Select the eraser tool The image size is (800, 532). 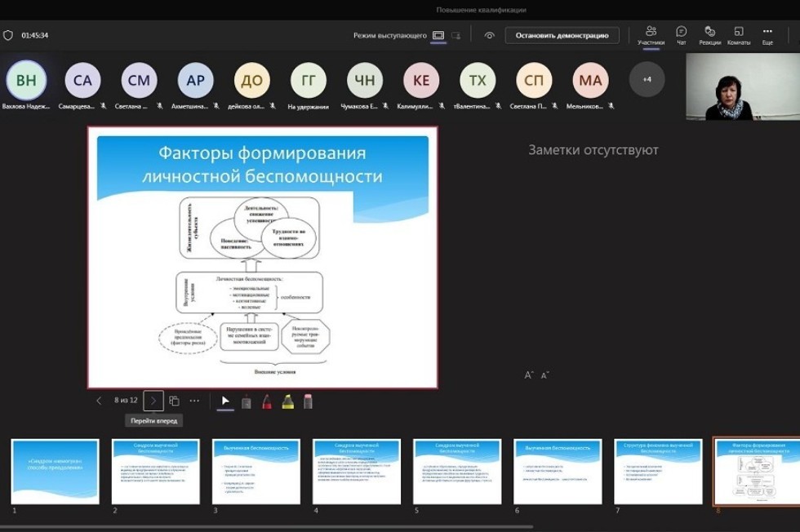(308, 401)
